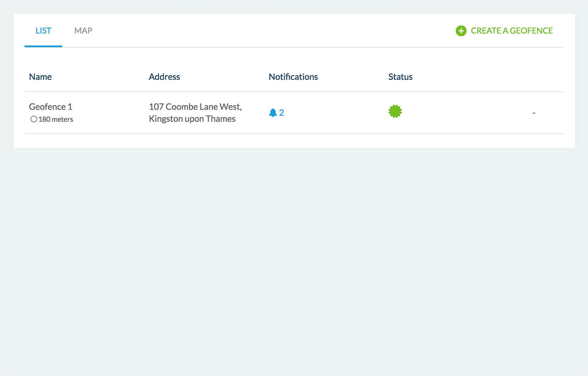588x376 pixels.
Task: Open the Geofence 1 name link
Action: point(51,107)
